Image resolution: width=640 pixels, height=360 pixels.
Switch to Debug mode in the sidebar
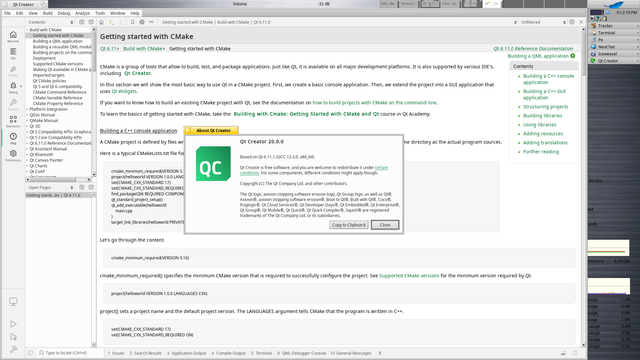[x=13, y=87]
